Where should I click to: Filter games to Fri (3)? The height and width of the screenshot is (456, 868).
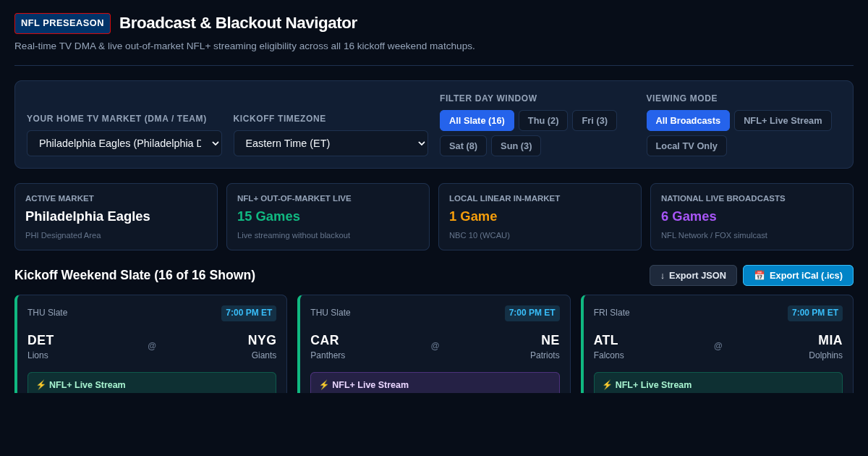(595, 120)
